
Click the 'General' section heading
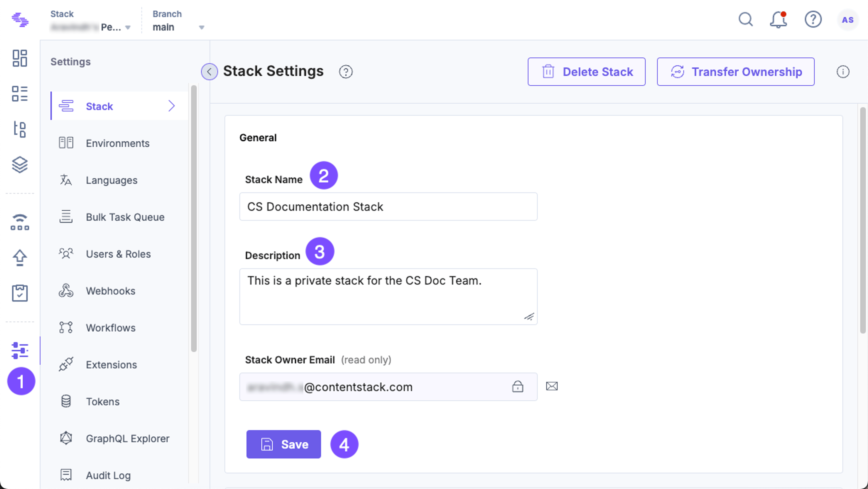tap(258, 138)
